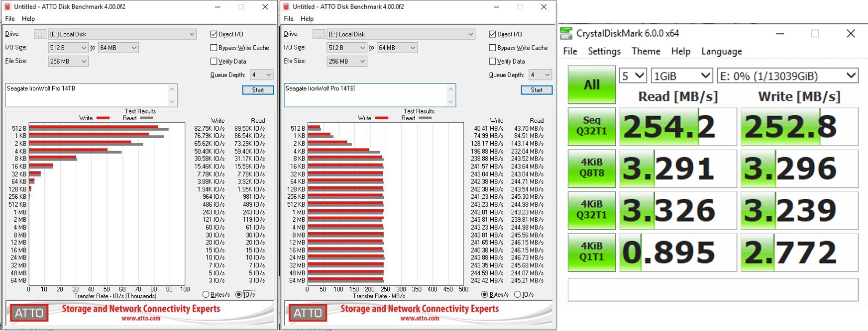
Task: Click the 0.895 read result in CrystalDiskMark
Action: click(678, 252)
